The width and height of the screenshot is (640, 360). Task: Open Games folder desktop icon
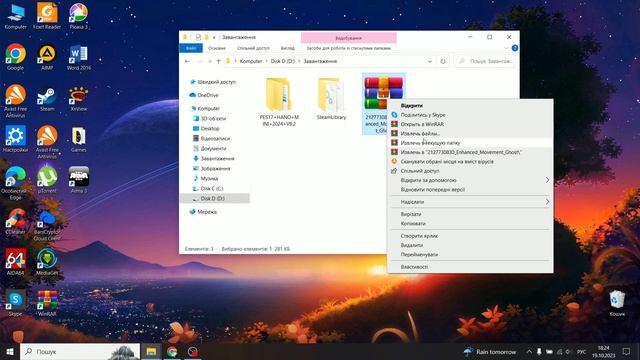point(78,139)
